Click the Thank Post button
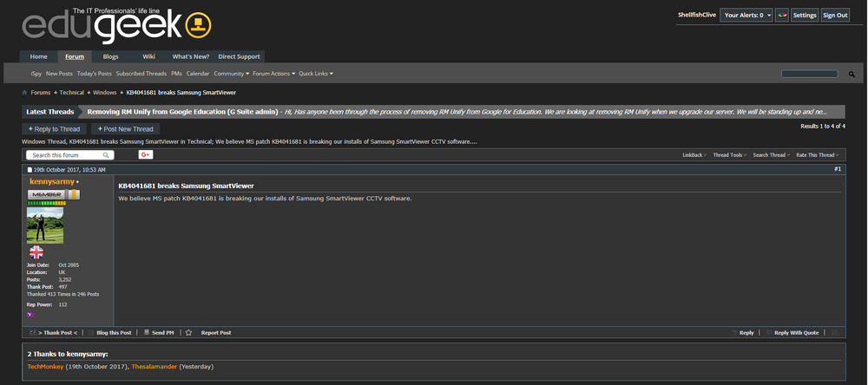The image size is (868, 385). coord(54,332)
